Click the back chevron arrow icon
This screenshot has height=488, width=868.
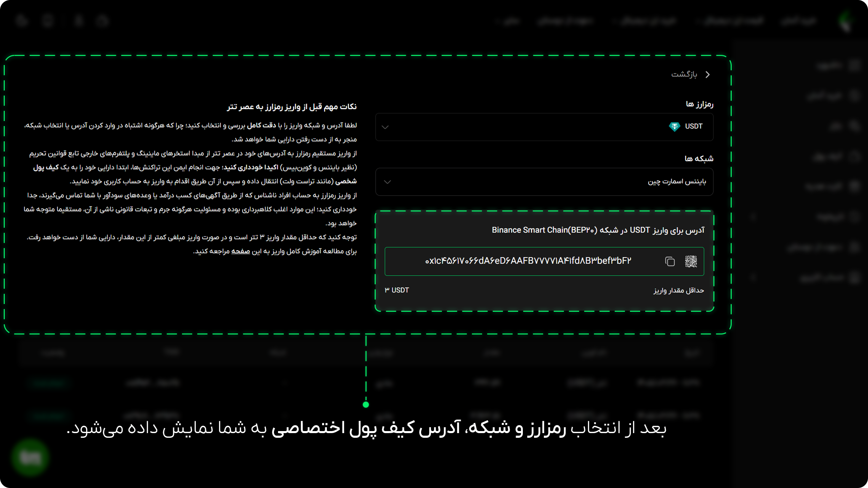(708, 75)
